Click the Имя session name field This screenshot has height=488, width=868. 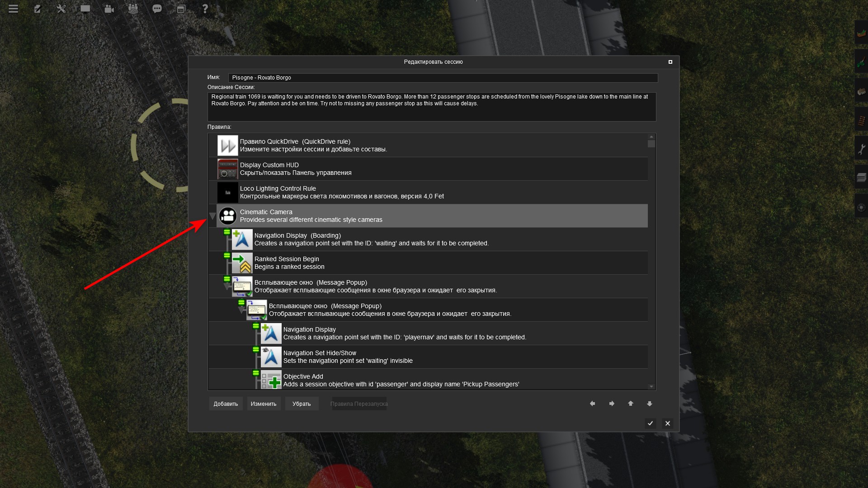tap(443, 78)
